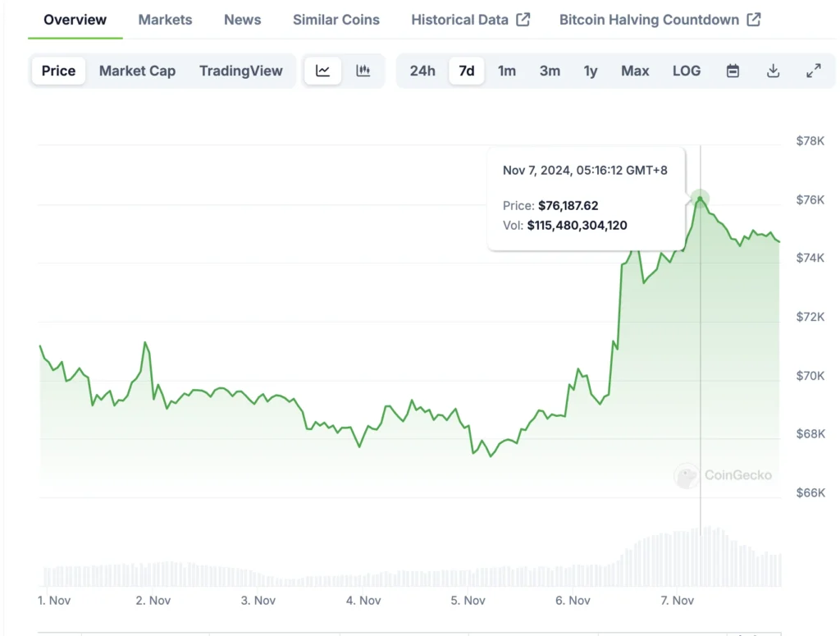Image resolution: width=840 pixels, height=636 pixels.
Task: Click the tooltip price $76,187.62
Action: [x=568, y=206]
